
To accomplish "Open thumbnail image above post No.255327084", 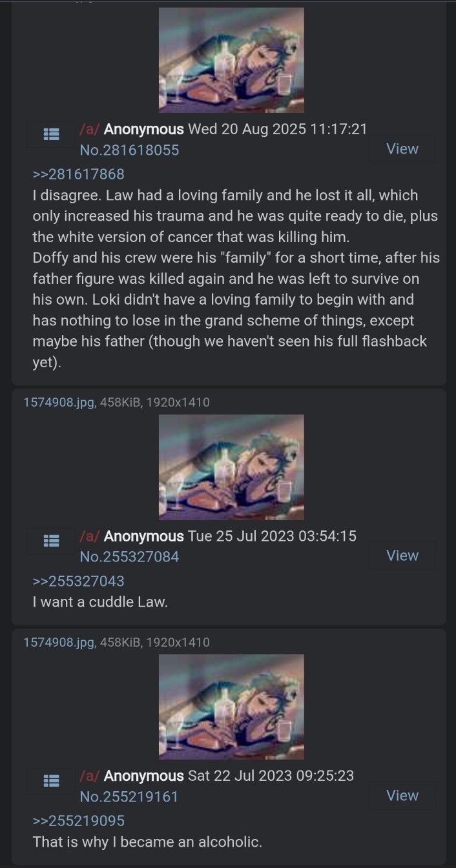I will tap(231, 467).
